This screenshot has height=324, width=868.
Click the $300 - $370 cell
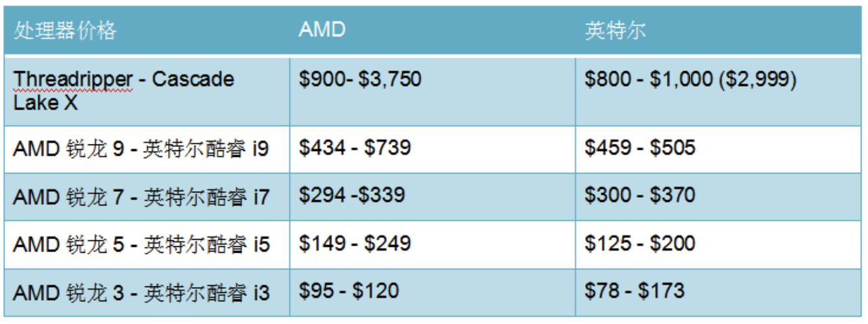pos(719,197)
